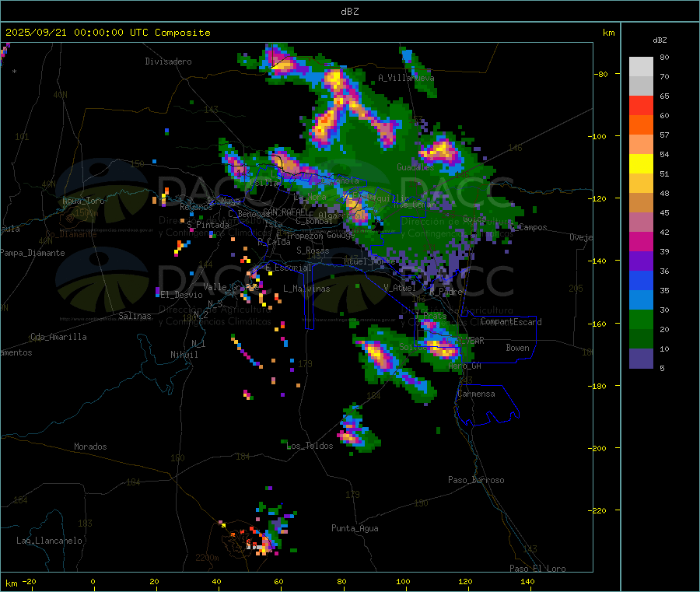Click the Divisadero map label
This screenshot has height=592, width=700.
point(168,61)
